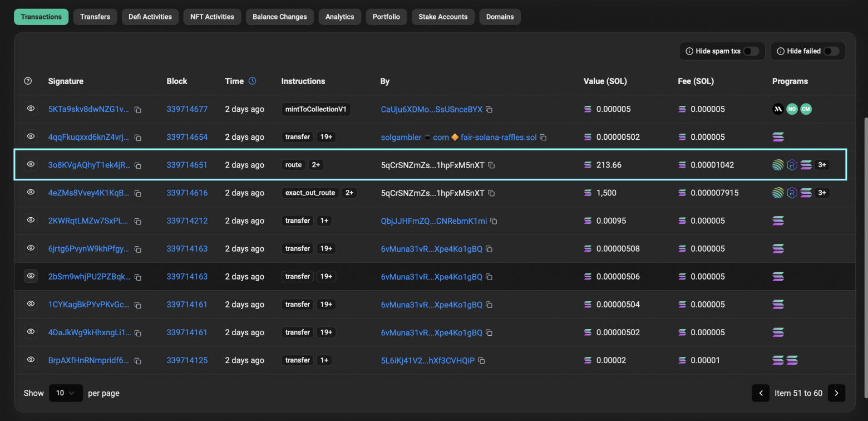Switch to the Analytics tab

339,17
